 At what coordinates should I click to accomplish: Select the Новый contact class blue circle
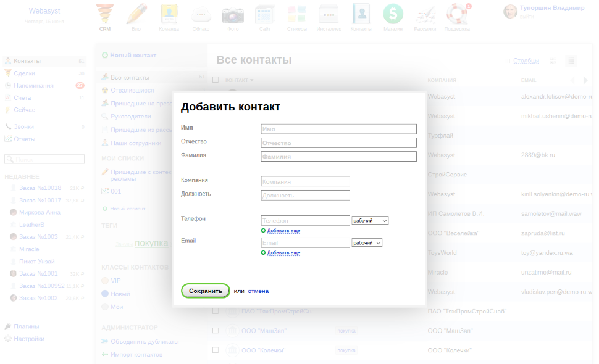coord(105,294)
